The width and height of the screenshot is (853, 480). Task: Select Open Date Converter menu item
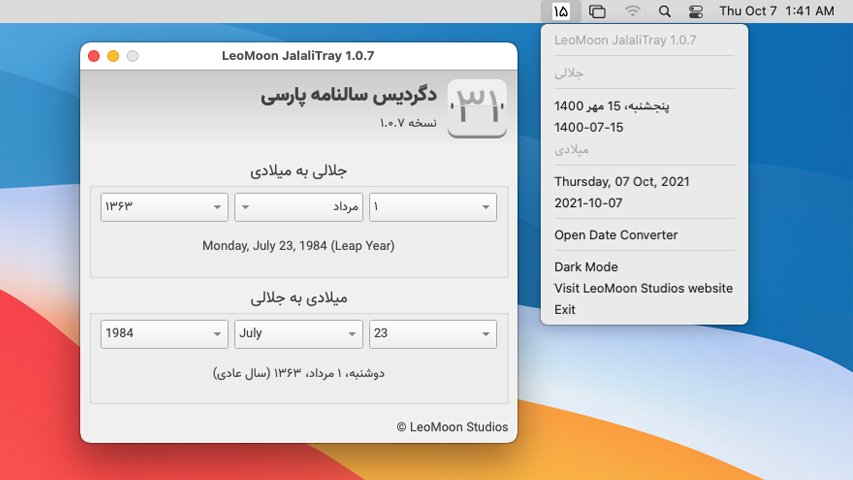(644, 235)
